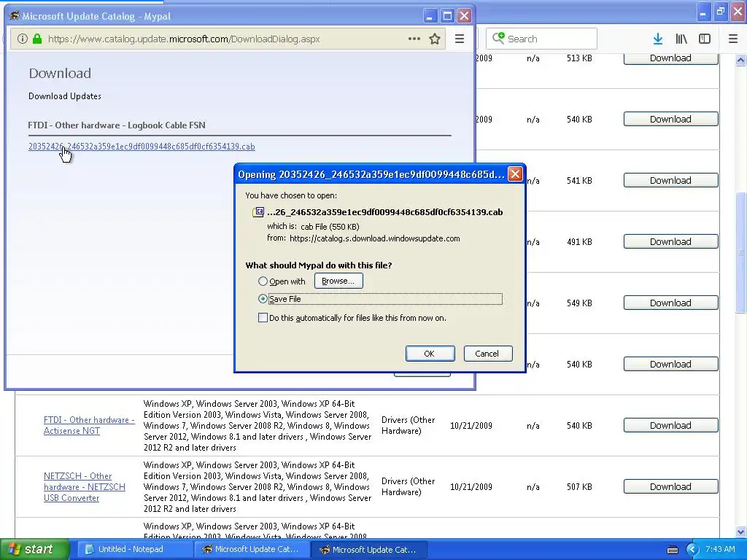Screen dimensions: 747x560
Task: Open NETZSCH USB Converter link
Action: [85, 486]
